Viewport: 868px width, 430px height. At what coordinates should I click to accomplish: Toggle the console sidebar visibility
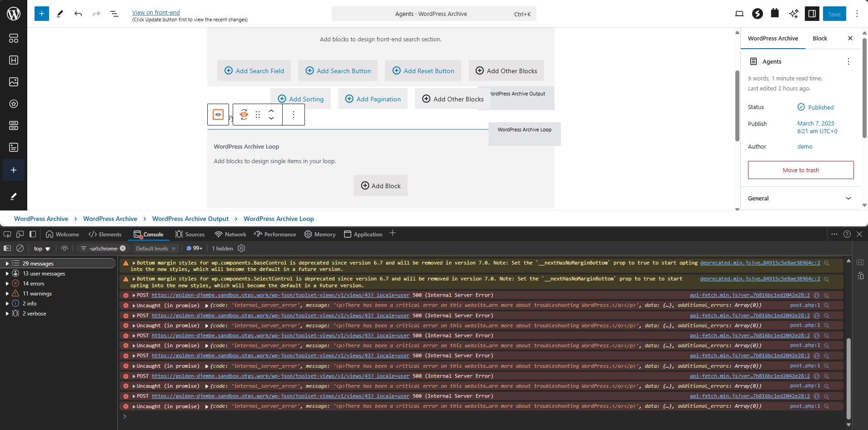pos(7,248)
